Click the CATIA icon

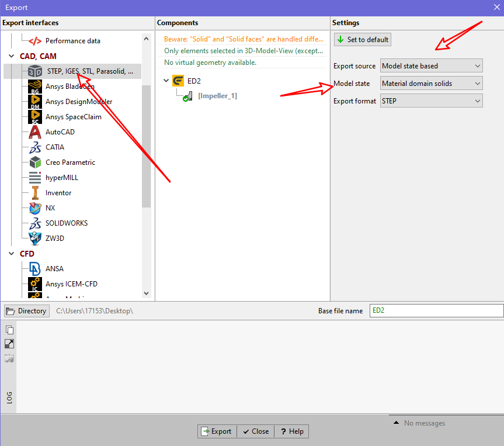[x=35, y=147]
